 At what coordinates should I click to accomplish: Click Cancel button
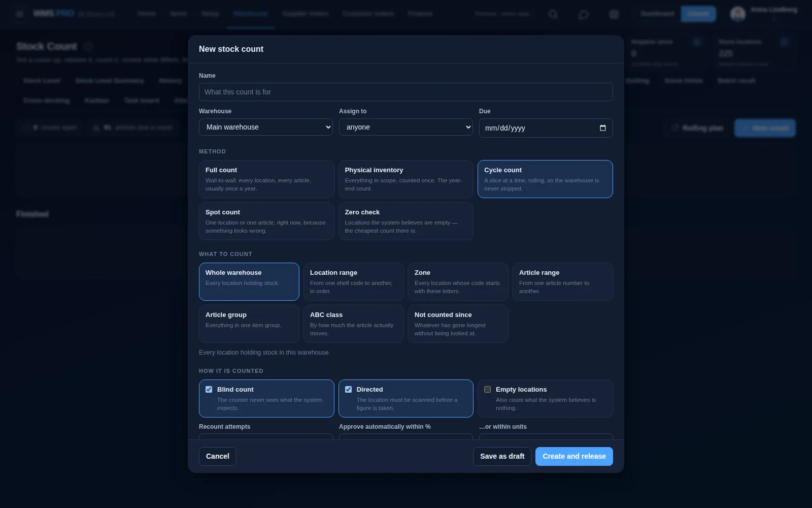[x=218, y=456]
